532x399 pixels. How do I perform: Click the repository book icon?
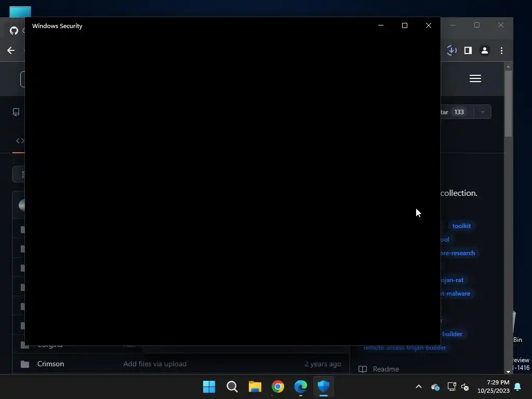pyautogui.click(x=16, y=112)
